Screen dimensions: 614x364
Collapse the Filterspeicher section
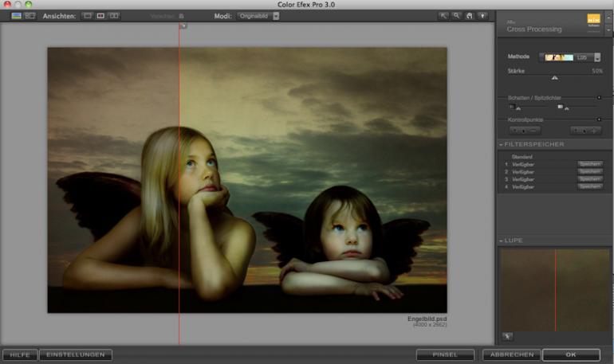coord(501,145)
